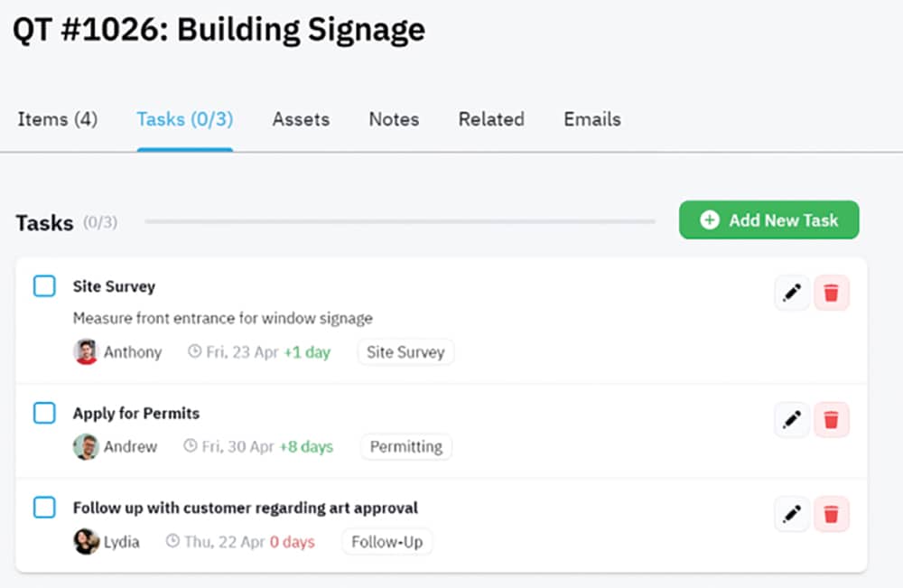Click the Add New Task button

768,220
